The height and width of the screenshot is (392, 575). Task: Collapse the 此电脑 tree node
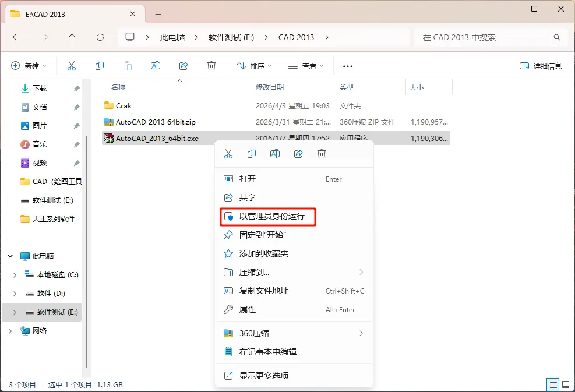click(10, 256)
